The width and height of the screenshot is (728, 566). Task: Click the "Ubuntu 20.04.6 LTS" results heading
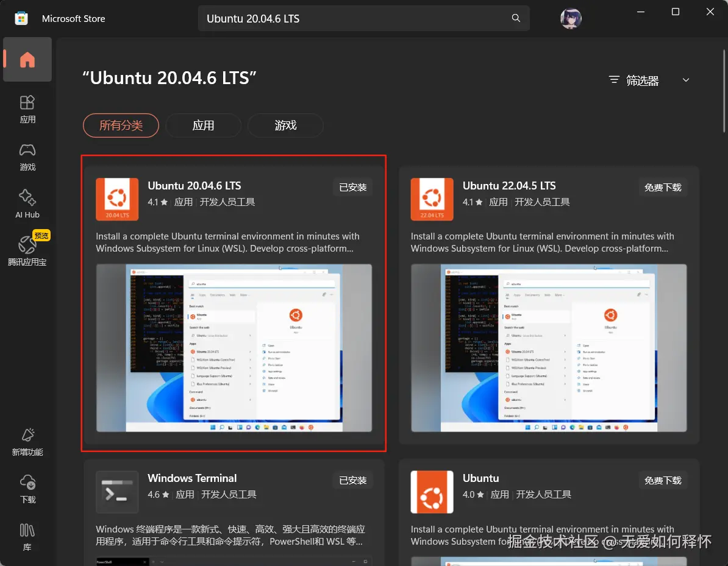170,78
